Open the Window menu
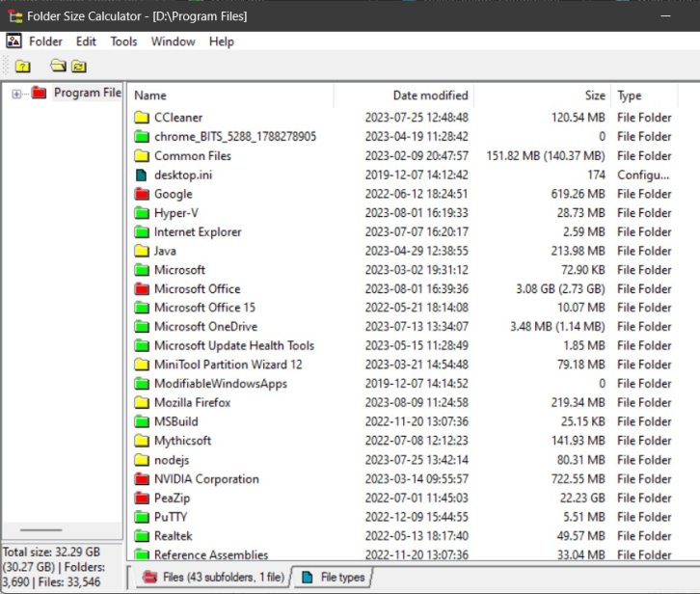Viewport: 700px width, 594px height. tap(173, 41)
